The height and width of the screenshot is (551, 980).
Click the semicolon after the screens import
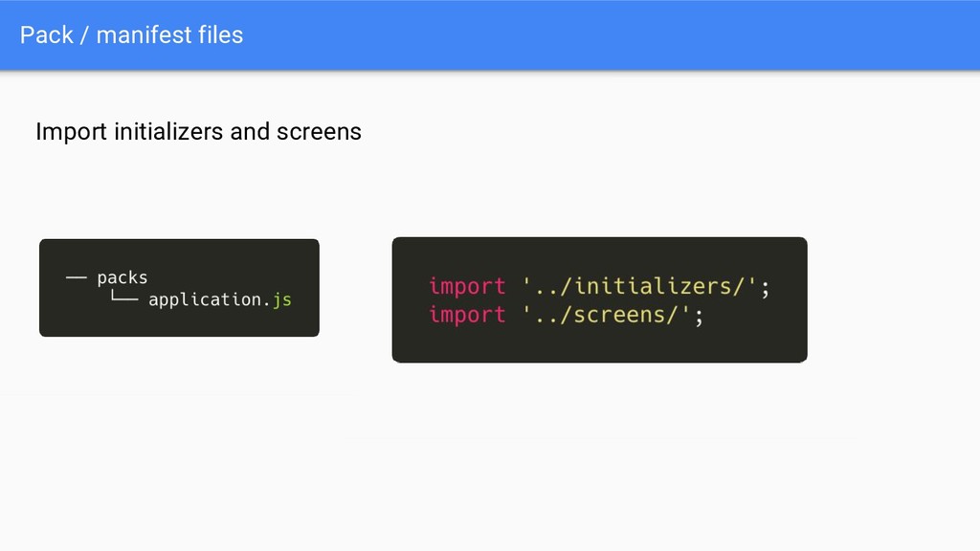(698, 318)
